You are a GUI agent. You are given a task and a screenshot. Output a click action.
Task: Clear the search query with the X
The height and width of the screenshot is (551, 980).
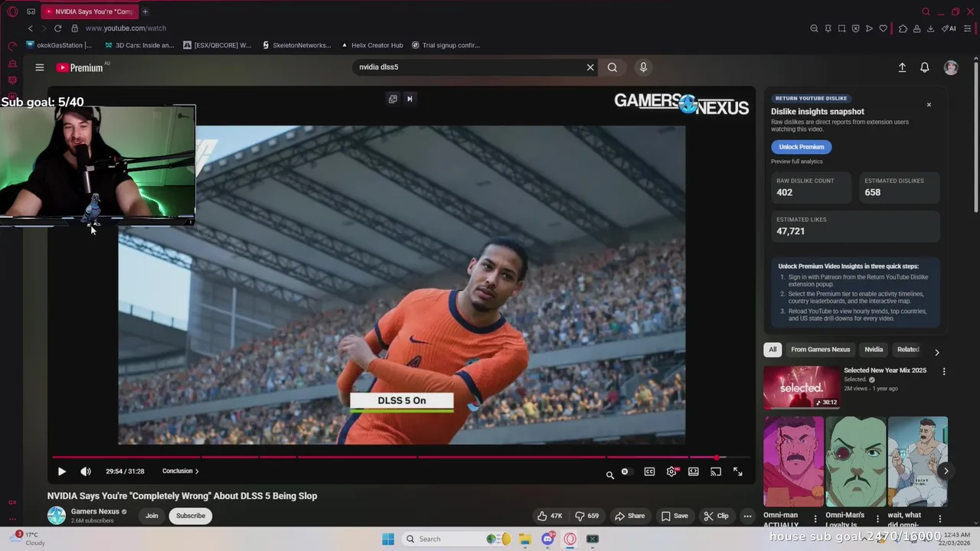(590, 67)
